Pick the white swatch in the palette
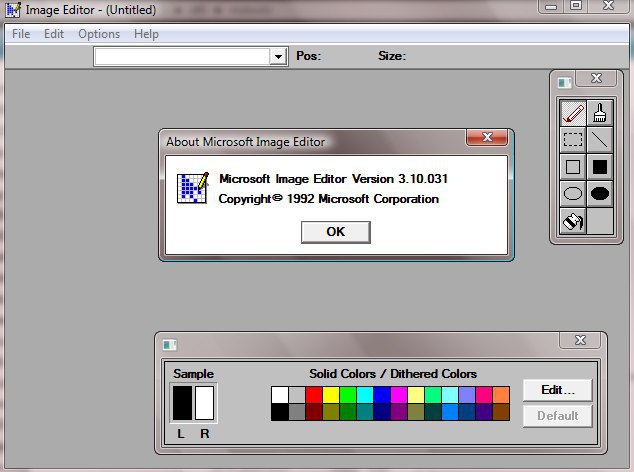 [x=280, y=395]
